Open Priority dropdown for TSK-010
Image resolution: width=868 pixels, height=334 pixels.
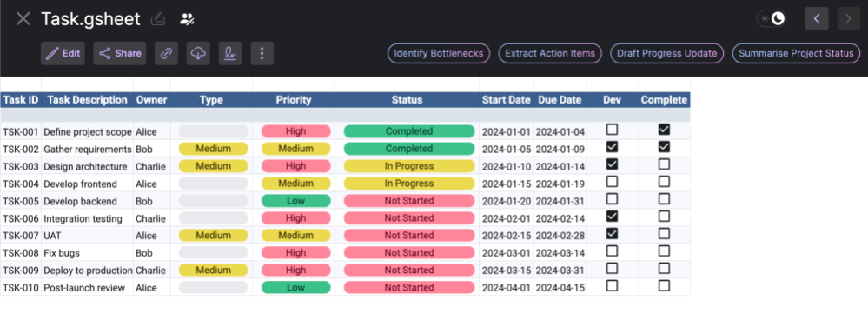tap(295, 288)
